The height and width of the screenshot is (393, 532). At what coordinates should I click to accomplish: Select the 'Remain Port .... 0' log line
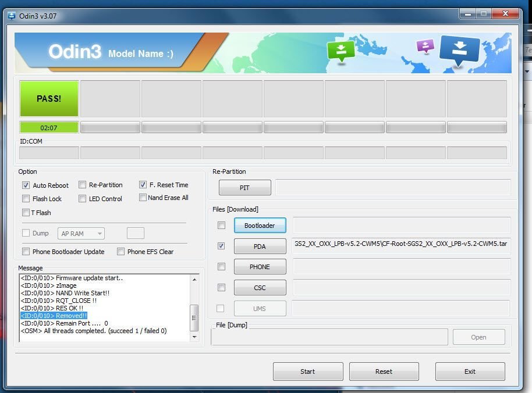(64, 323)
